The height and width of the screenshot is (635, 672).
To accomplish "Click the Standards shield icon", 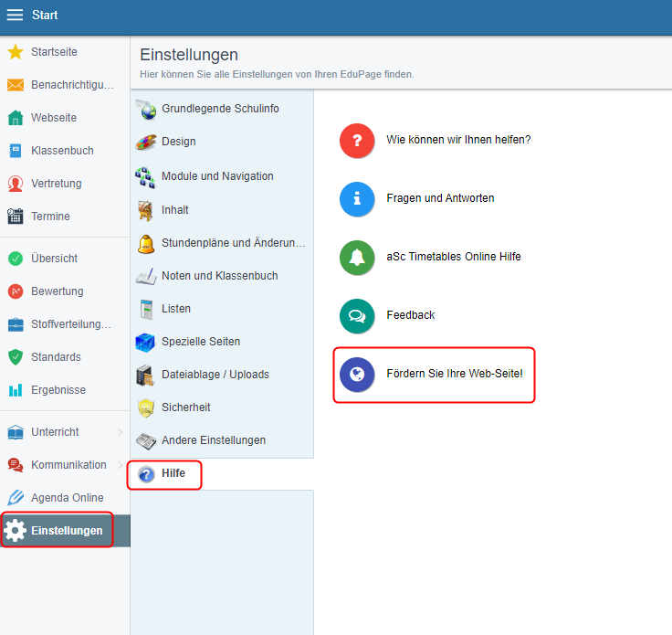I will [x=16, y=357].
